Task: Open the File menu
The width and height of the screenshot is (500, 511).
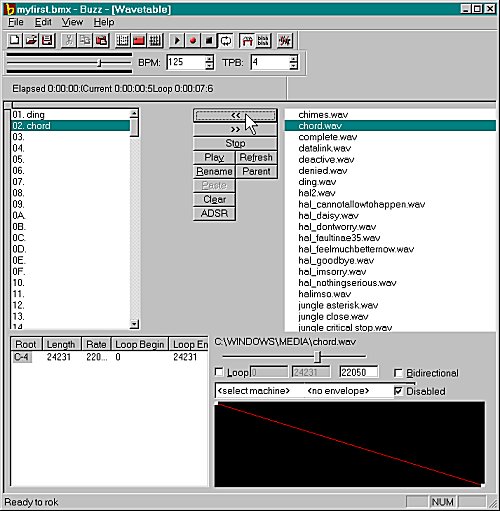Action: point(16,22)
